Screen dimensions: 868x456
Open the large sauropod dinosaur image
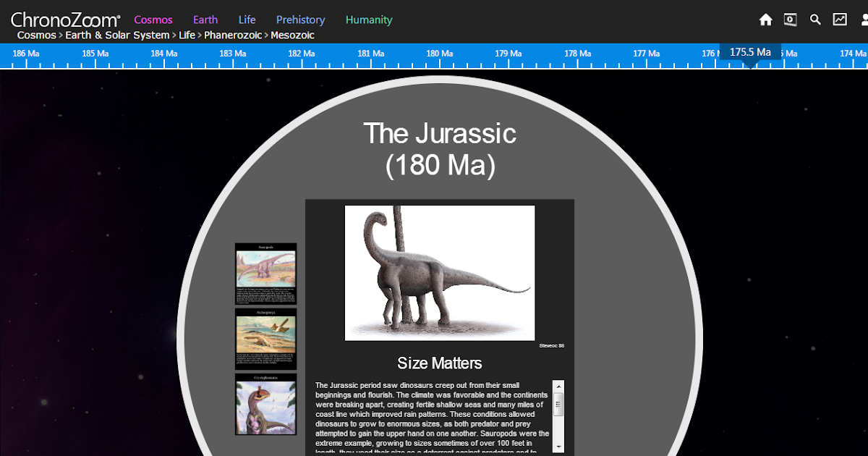pyautogui.click(x=440, y=273)
